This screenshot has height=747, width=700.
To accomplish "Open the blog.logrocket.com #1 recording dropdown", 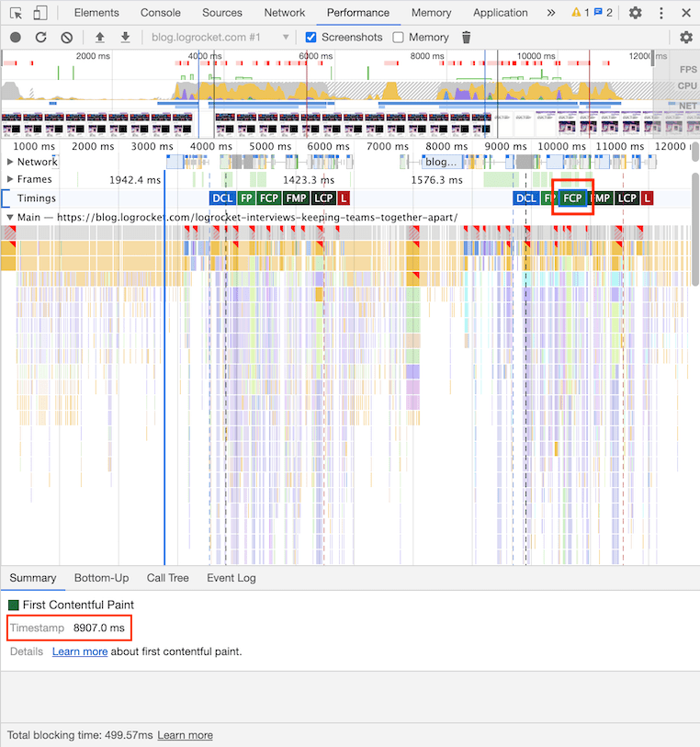I will tap(220, 37).
